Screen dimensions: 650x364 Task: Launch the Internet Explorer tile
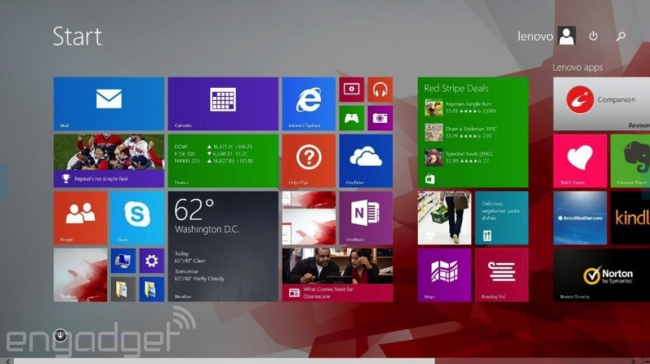point(309,104)
